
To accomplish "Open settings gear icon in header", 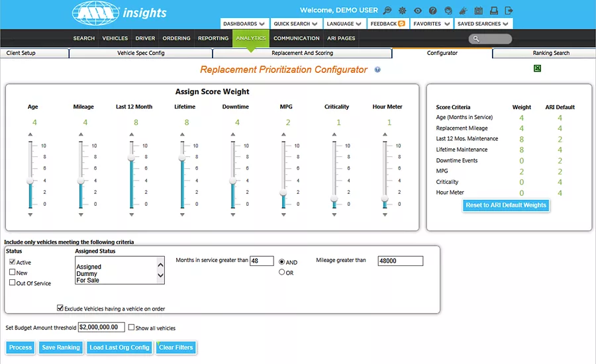I will (x=402, y=11).
